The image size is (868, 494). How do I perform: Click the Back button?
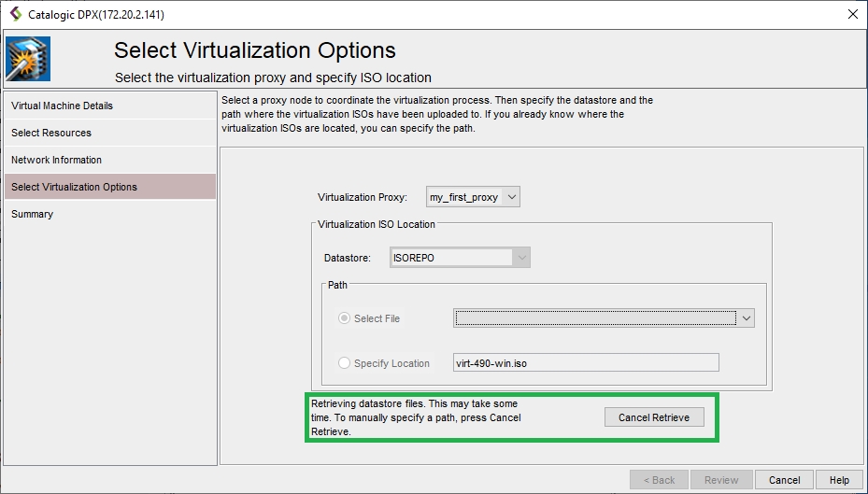tap(659, 480)
